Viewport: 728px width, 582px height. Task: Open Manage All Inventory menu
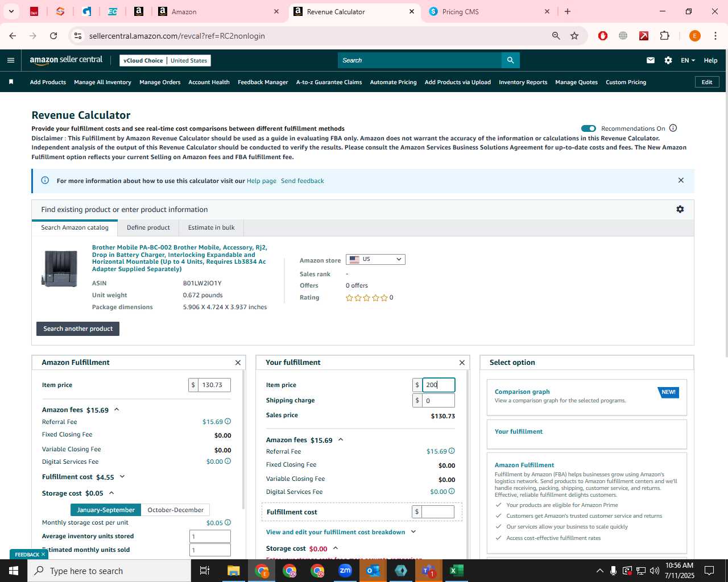tap(102, 82)
